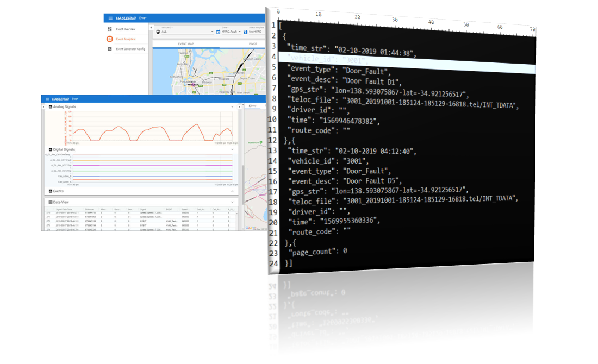This screenshot has height=364, width=598.
Task: Click the Event Overview sidebar icon
Action: [110, 29]
